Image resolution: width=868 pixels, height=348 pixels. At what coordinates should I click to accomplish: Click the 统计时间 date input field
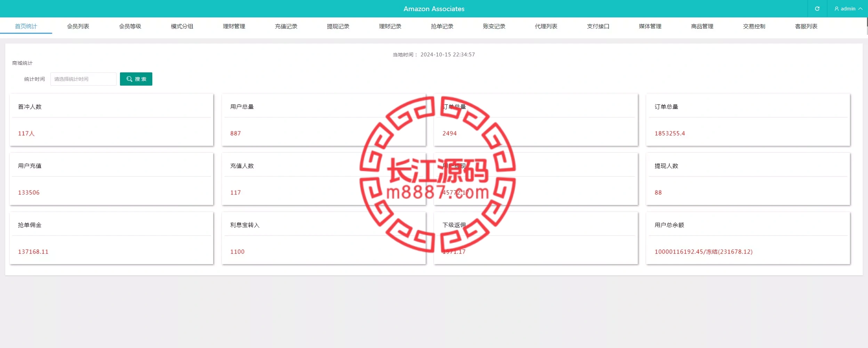tap(83, 79)
